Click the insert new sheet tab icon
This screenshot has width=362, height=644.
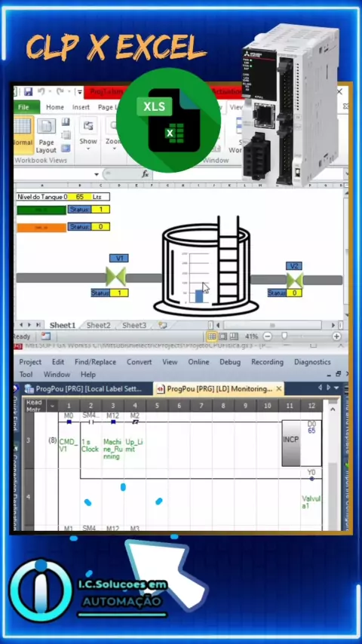(163, 325)
